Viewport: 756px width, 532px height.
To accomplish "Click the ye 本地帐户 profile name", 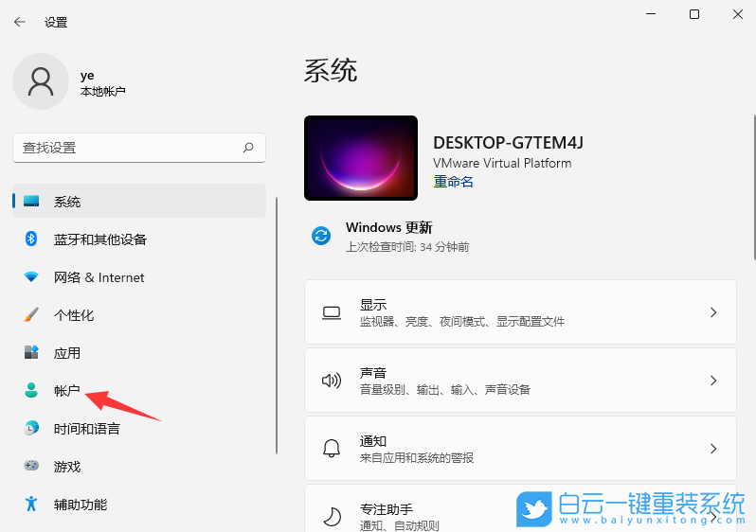I will 103,83.
